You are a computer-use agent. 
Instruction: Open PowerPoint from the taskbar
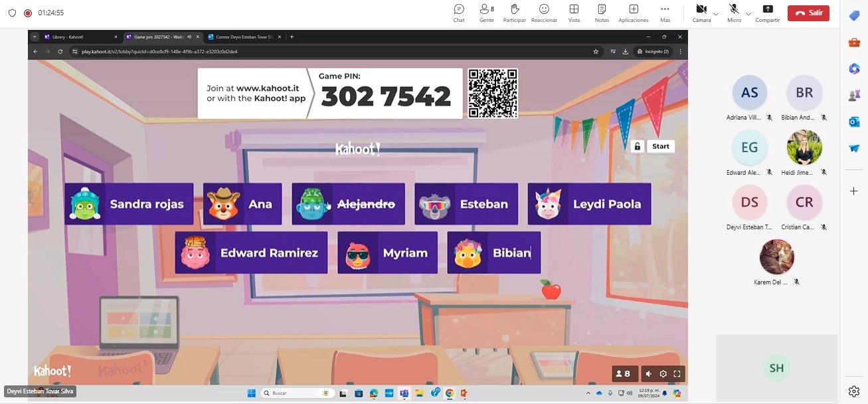464,393
